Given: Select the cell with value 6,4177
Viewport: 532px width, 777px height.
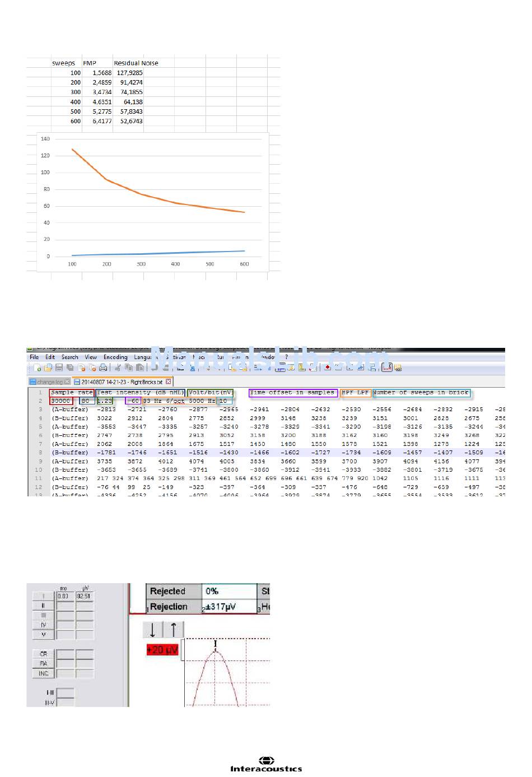Looking at the screenshot, I should tap(97, 121).
